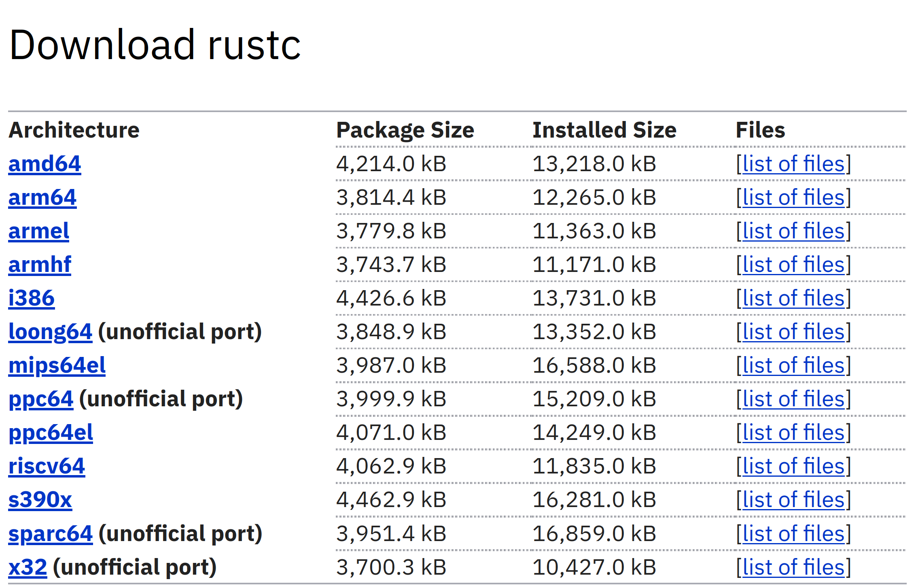Show list of files for s390x

click(793, 500)
